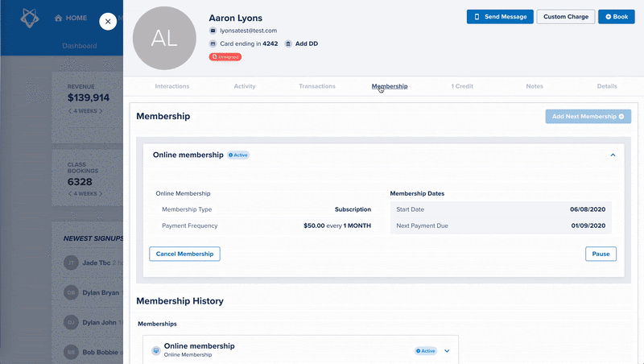Open the 1 Credit tab

(x=462, y=86)
